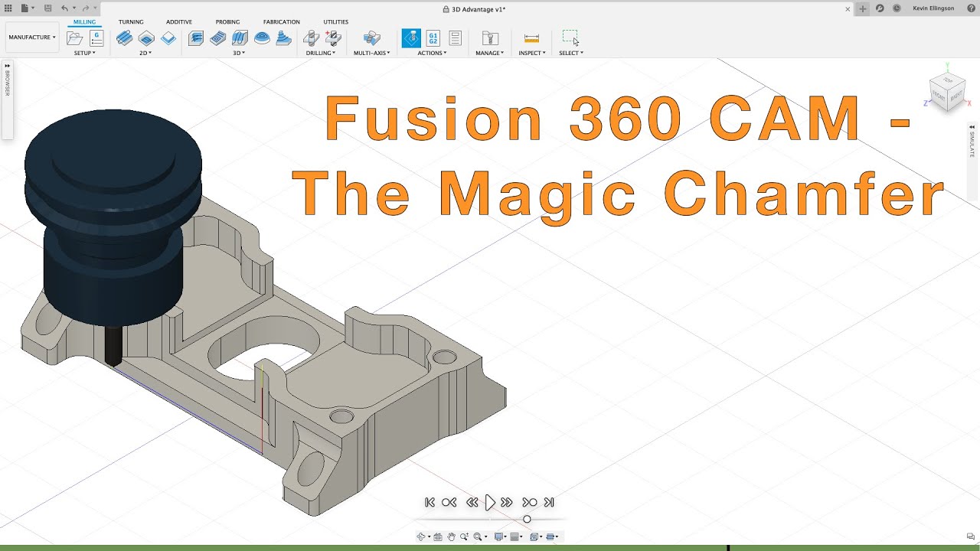Switch to the UTILITIES tab
The height and width of the screenshot is (551, 980).
coord(335,21)
